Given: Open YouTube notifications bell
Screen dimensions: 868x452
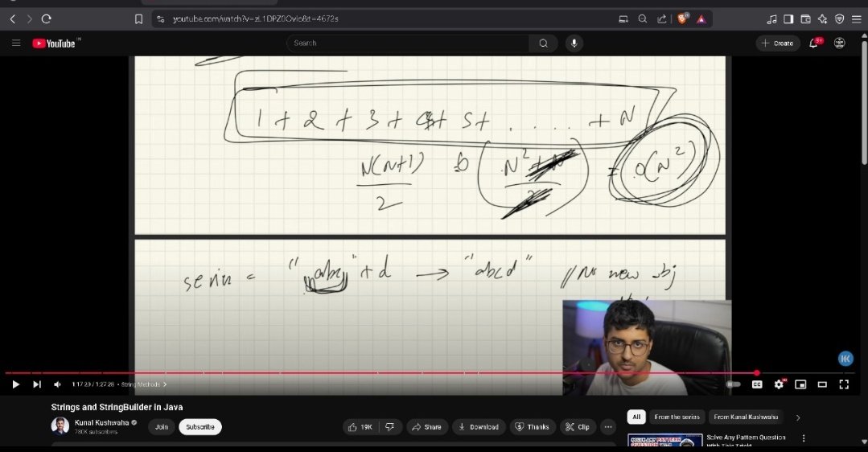Looking at the screenshot, I should [x=814, y=43].
